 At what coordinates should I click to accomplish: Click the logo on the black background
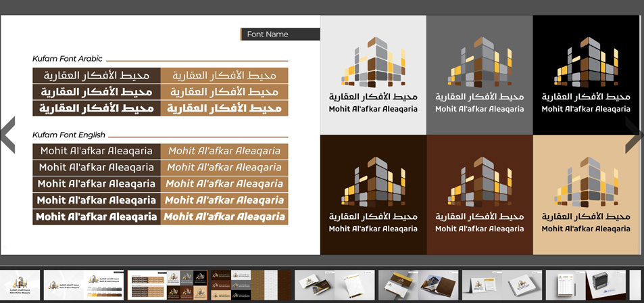point(586,75)
